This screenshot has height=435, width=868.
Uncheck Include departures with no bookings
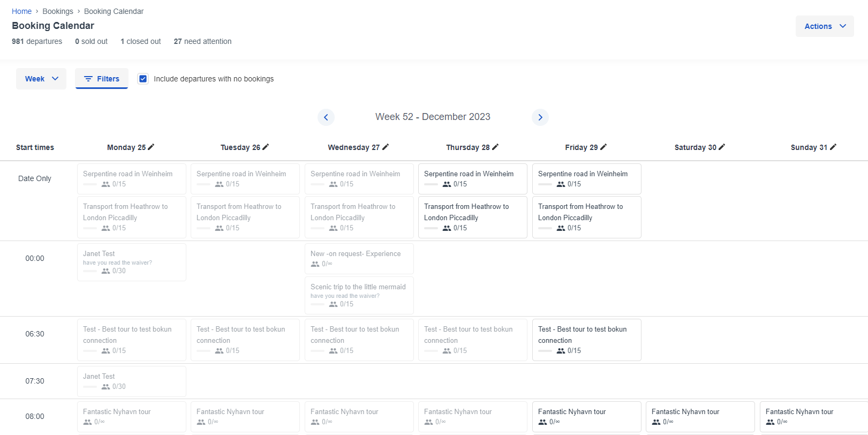(143, 79)
